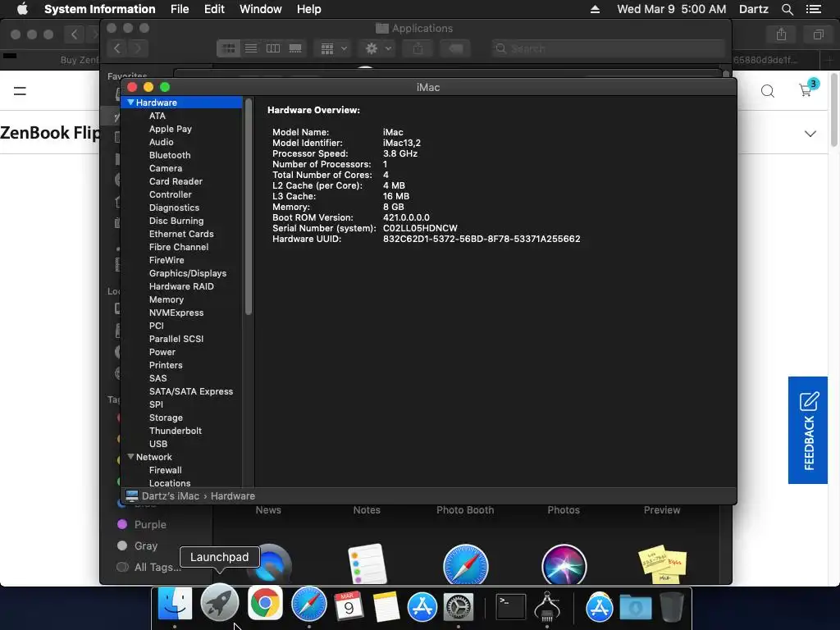The image size is (840, 630).
Task: Select Apple Pay in the hardware list
Action: [x=171, y=129]
